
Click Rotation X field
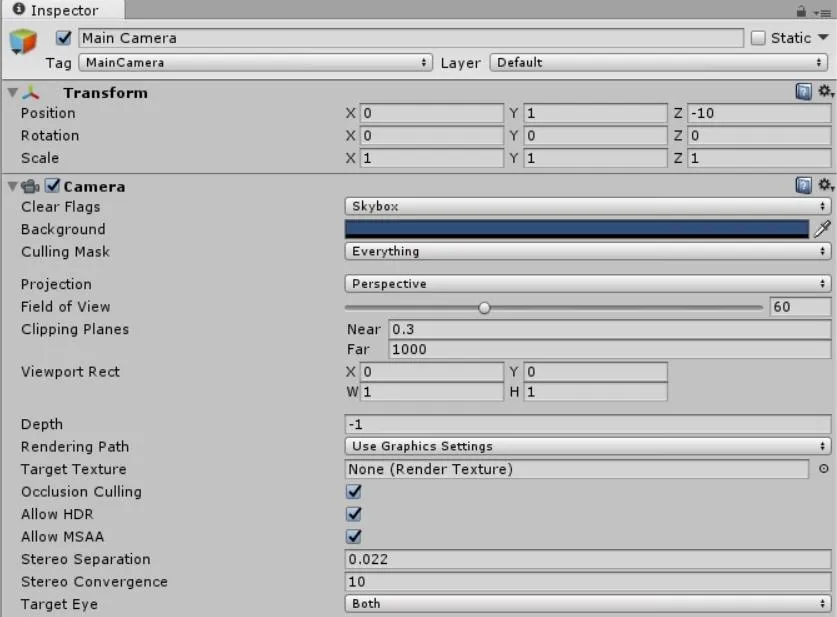coord(431,136)
